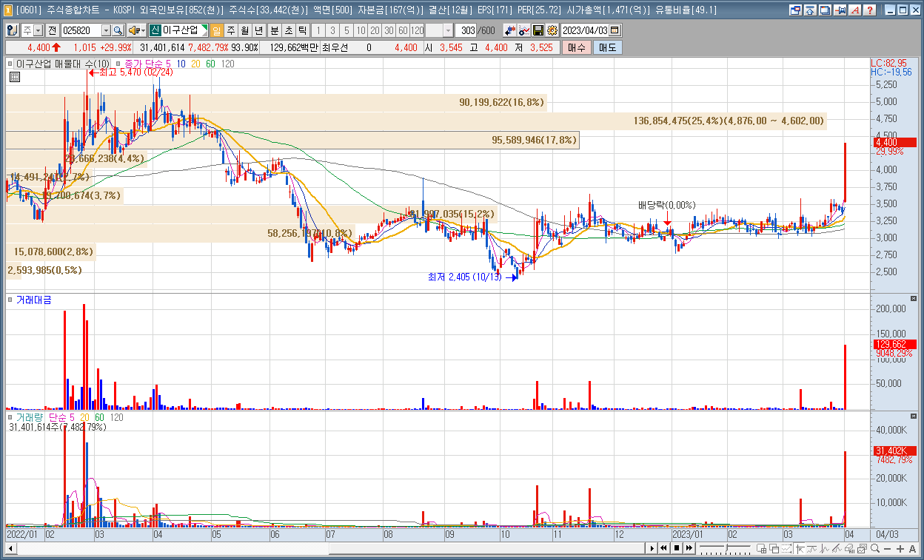This screenshot has width=924, height=560.
Task: Switch to 년 yearly period
Action: coord(258,30)
